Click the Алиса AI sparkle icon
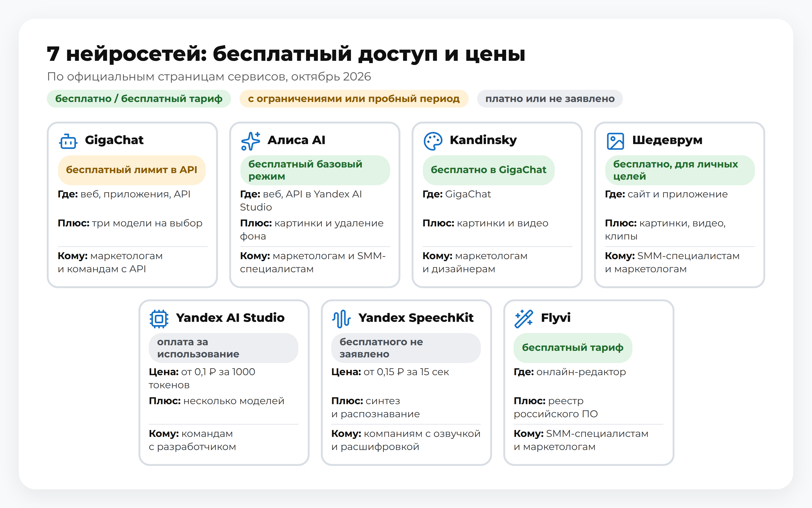This screenshot has width=812, height=508. [x=251, y=141]
